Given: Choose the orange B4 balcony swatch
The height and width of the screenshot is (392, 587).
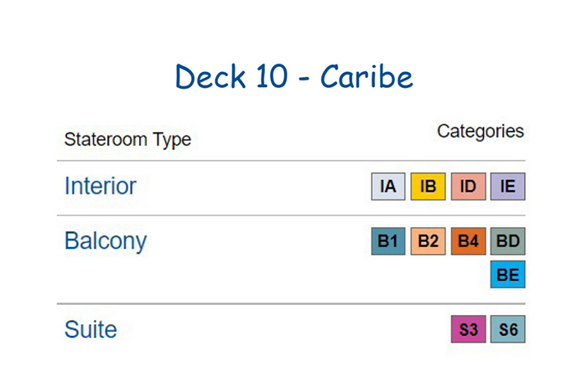Looking at the screenshot, I should 468,241.
